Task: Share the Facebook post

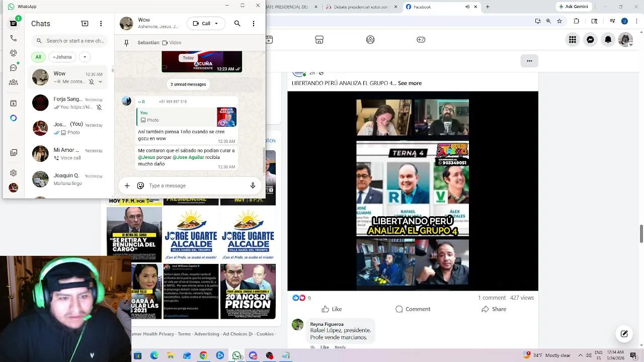Action: tap(494, 309)
